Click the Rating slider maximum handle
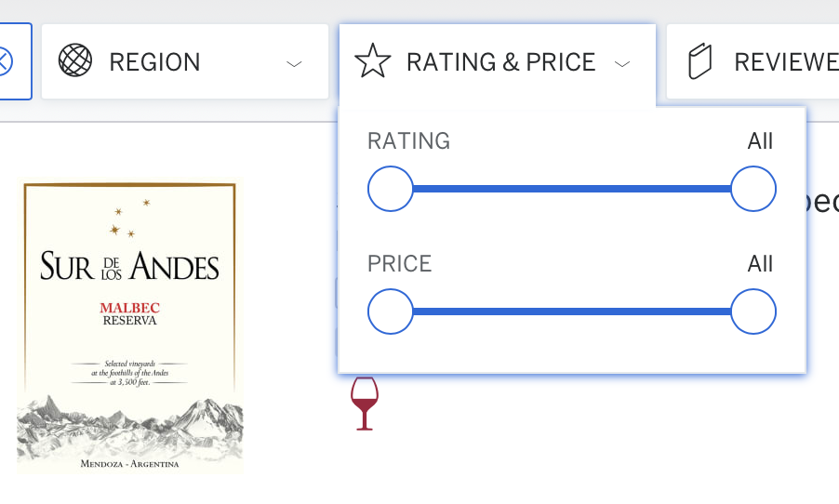Viewport: 839px width, 504px height. pyautogui.click(x=753, y=189)
